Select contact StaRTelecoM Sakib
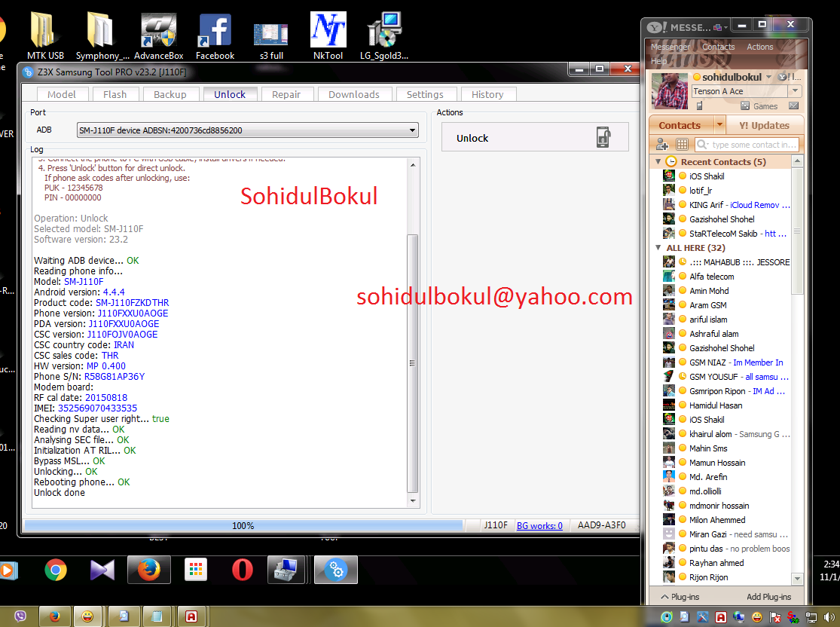 click(726, 234)
